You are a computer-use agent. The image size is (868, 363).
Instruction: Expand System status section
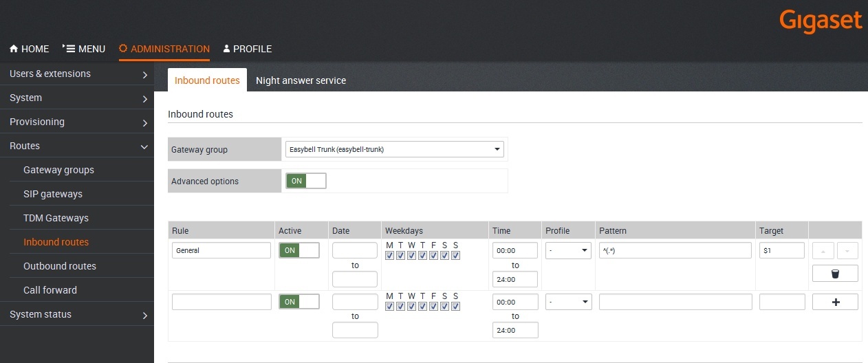point(77,314)
